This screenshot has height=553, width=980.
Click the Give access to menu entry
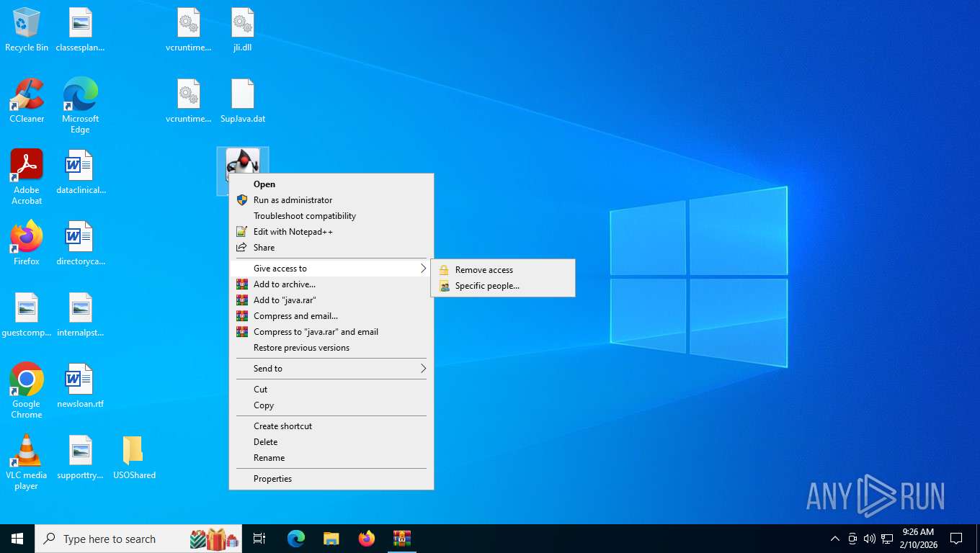click(331, 269)
